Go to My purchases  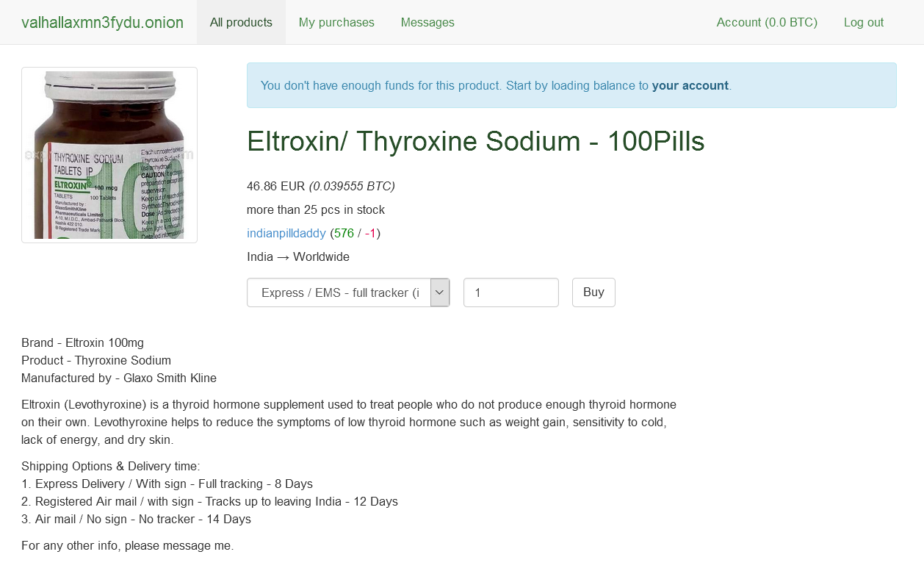[x=336, y=22]
